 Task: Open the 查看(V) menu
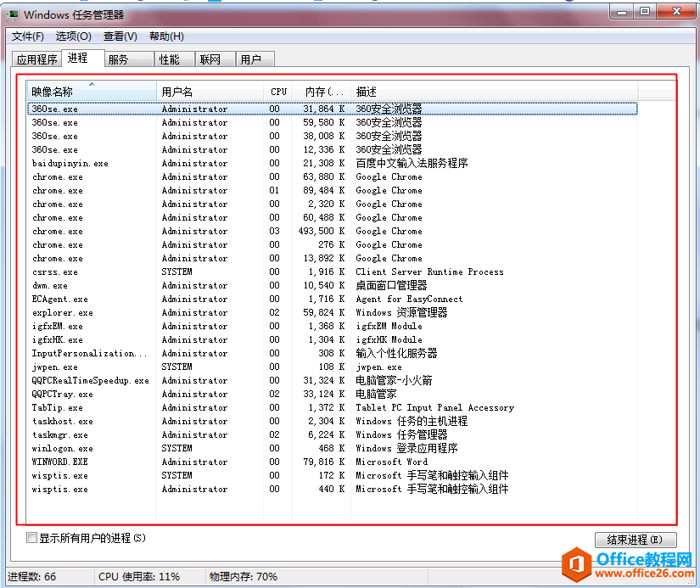coord(120,36)
